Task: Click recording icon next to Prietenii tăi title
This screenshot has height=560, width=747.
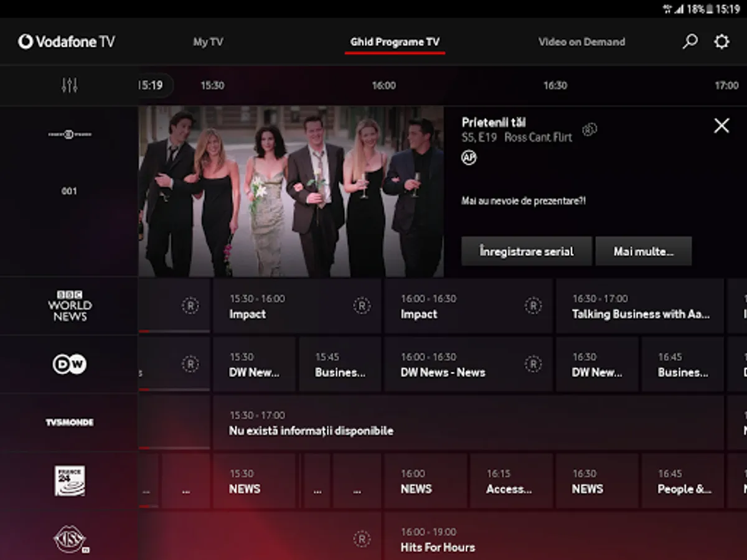Action: [x=590, y=129]
